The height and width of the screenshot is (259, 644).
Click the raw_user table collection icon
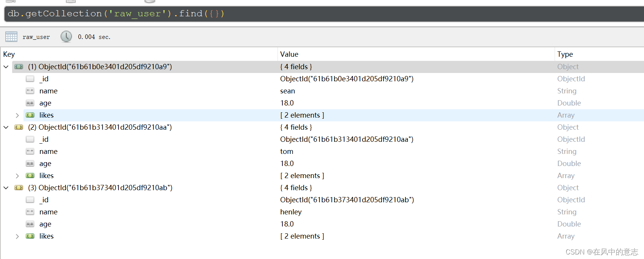pos(11,37)
